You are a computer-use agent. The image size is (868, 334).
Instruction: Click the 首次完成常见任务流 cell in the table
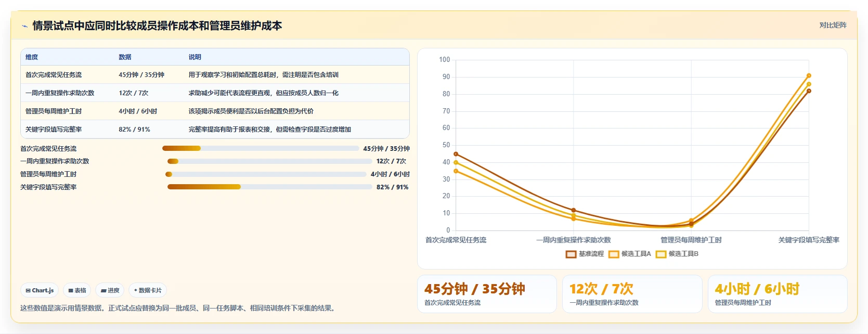point(54,75)
